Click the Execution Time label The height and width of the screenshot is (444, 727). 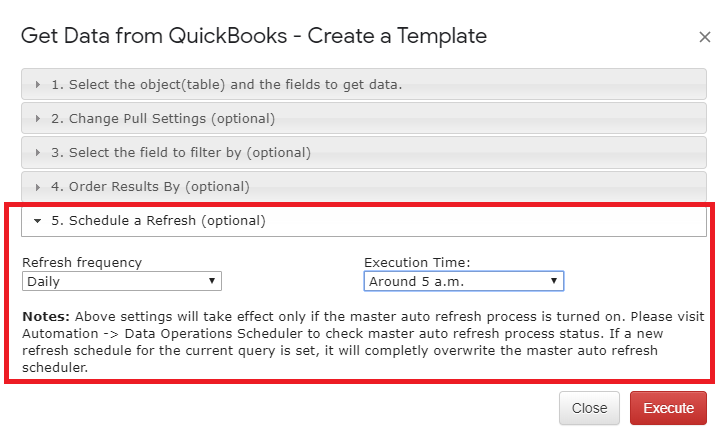coord(417,262)
